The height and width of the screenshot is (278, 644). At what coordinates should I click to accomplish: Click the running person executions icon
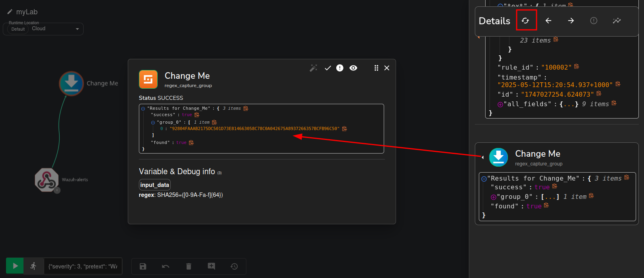(33, 266)
